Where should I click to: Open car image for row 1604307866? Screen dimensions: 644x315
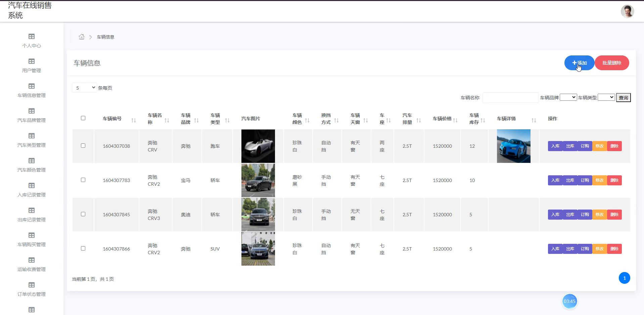coord(258,249)
